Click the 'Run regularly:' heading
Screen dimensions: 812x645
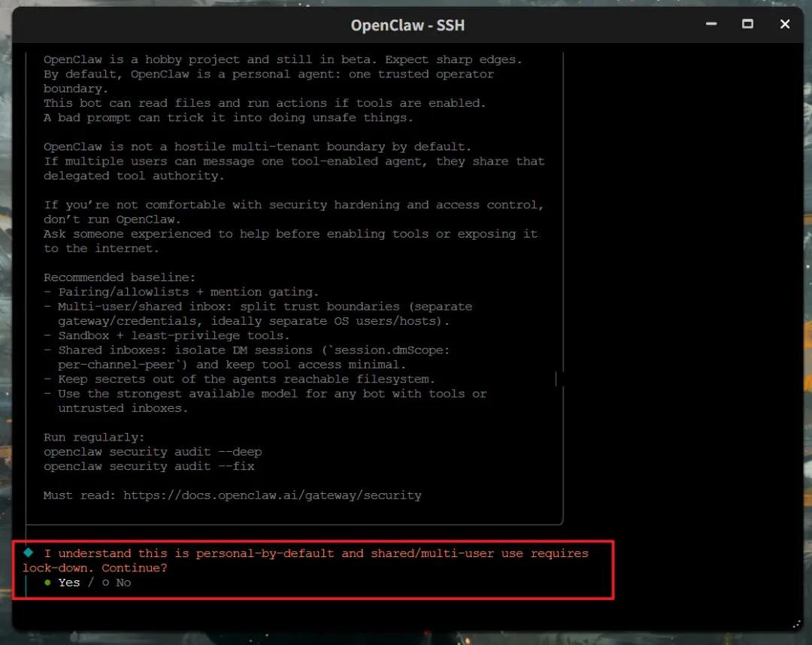tap(94, 438)
